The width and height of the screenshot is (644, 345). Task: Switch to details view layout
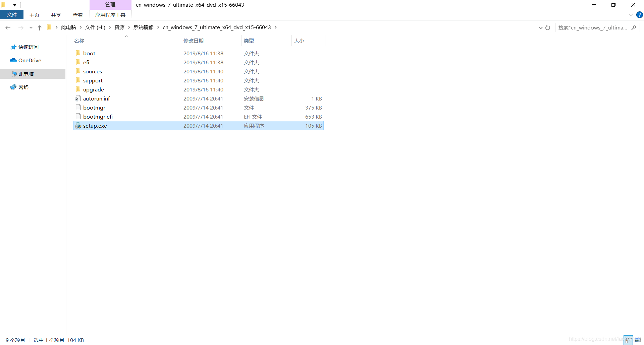coord(628,340)
